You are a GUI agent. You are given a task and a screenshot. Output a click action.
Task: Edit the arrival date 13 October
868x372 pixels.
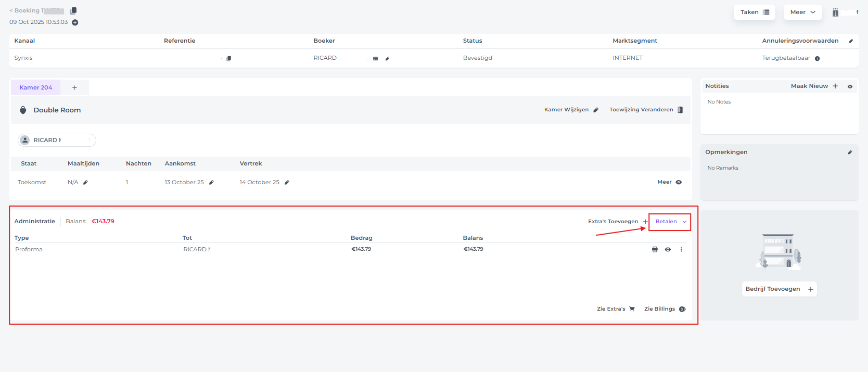[211, 183]
